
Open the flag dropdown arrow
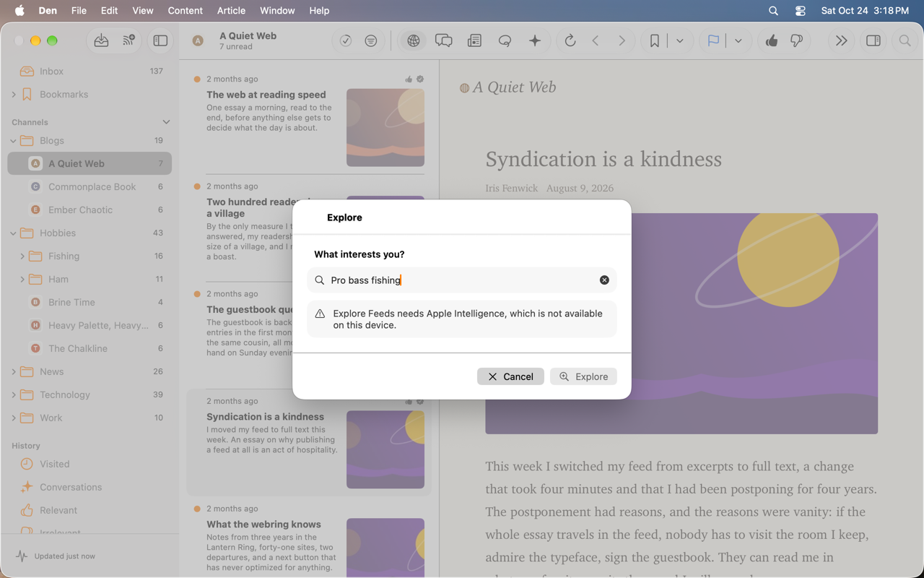pyautogui.click(x=738, y=41)
